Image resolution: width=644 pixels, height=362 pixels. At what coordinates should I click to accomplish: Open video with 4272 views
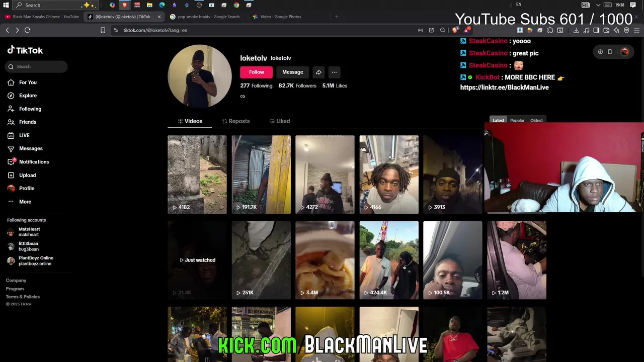(325, 174)
